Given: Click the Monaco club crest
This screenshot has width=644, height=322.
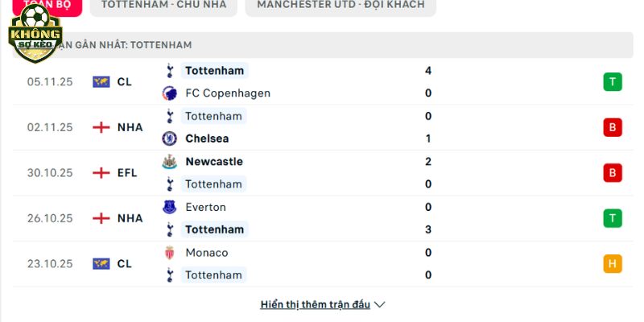Looking at the screenshot, I should pos(169,253).
